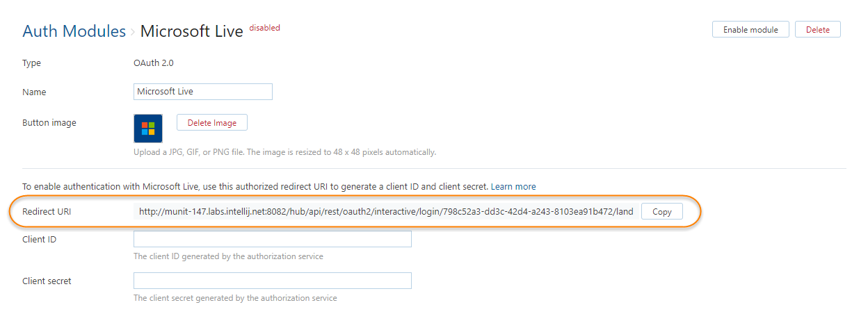Click into the Client secret field
Image resolution: width=868 pixels, height=314 pixels.
click(272, 281)
